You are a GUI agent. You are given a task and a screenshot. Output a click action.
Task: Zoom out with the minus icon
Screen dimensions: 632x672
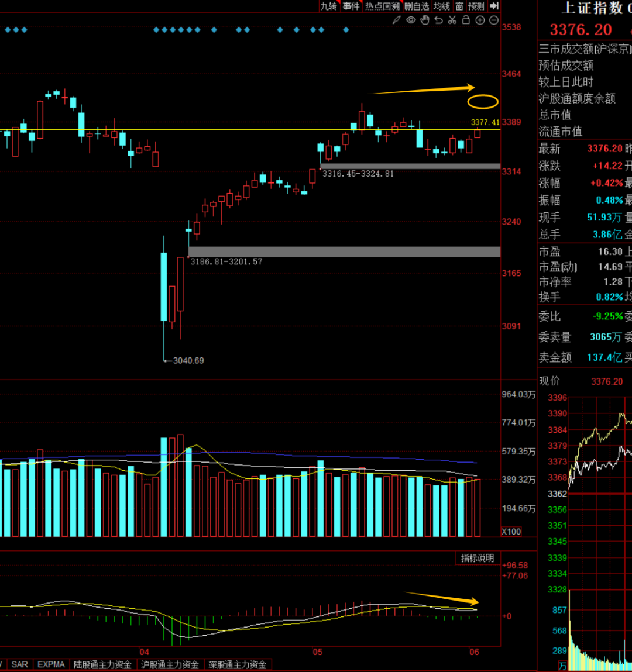tap(494, 20)
